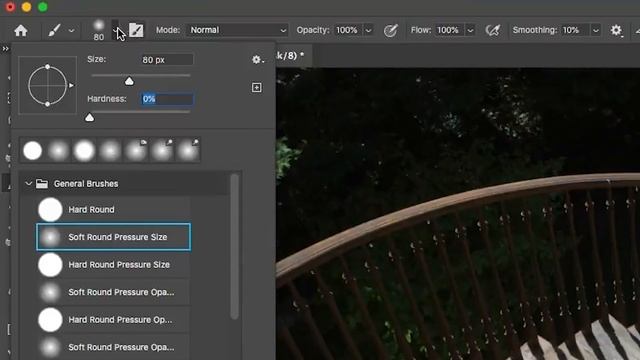The height and width of the screenshot is (360, 640).
Task: Select the first Soft Round Pressure Opa... brush
Action: coord(113,292)
